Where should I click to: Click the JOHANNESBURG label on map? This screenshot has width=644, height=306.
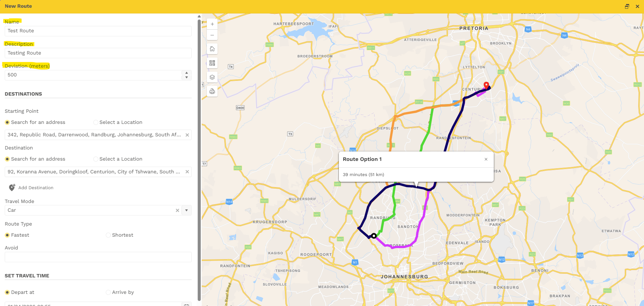(404, 277)
